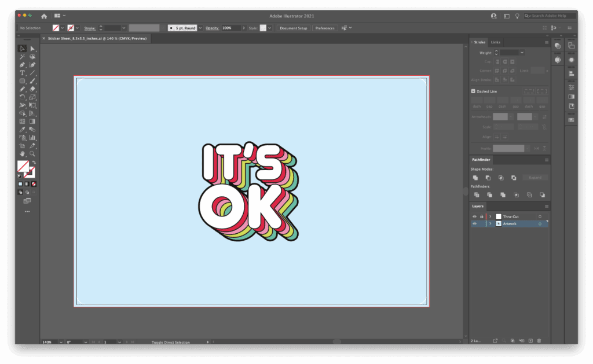Viewport: 593px width, 364px height.
Task: Enable the Dashed Line checkbox
Action: (x=474, y=91)
